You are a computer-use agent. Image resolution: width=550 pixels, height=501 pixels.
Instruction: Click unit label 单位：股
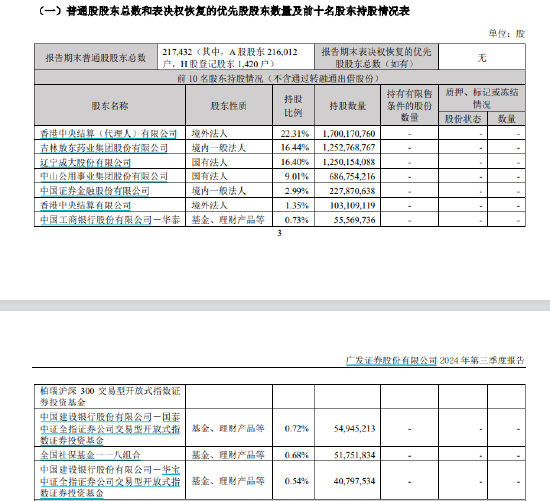pos(507,34)
